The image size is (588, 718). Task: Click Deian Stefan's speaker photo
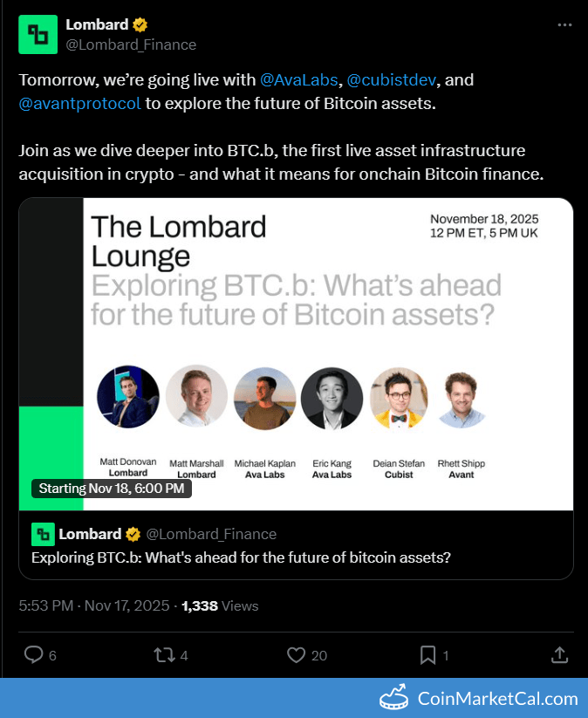(399, 397)
